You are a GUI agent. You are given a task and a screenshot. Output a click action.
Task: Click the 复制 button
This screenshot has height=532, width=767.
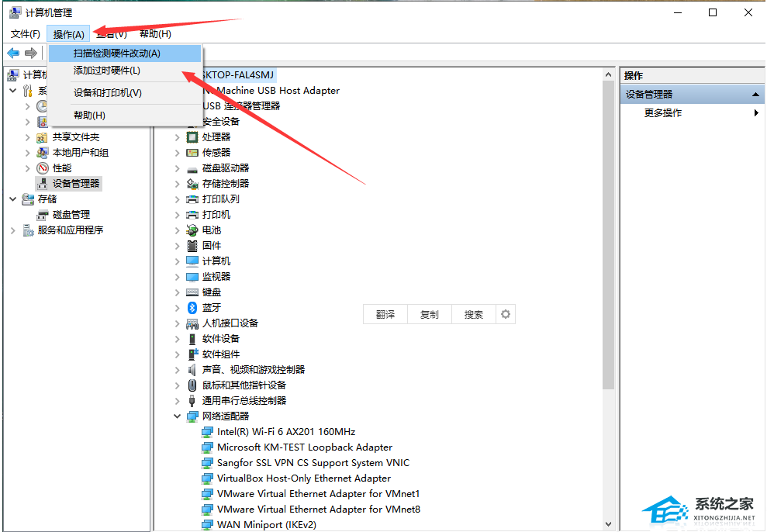tap(429, 314)
